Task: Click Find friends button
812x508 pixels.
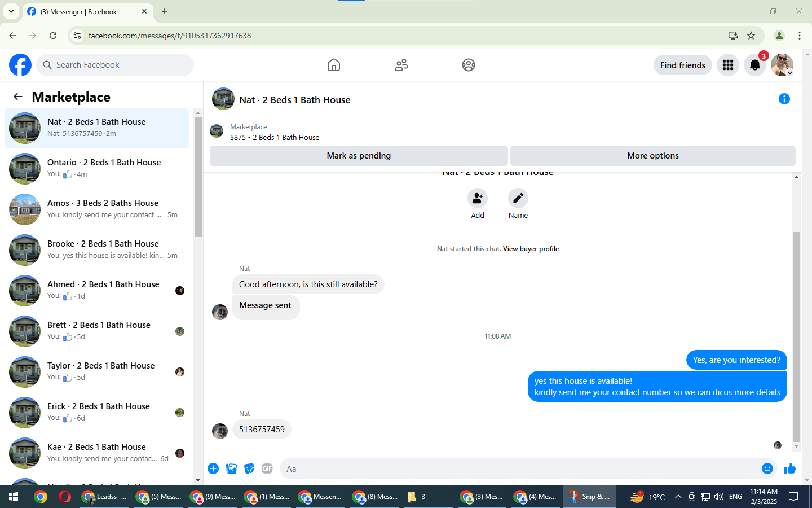Action: [x=683, y=65]
